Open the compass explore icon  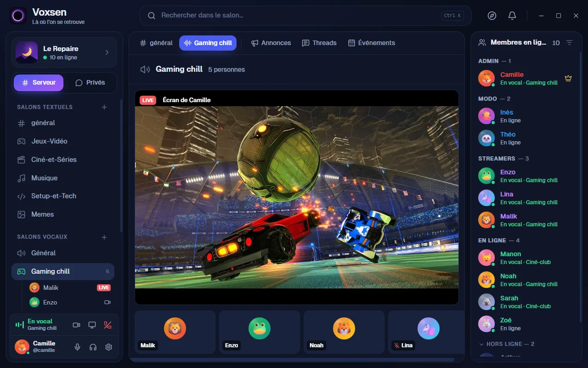click(492, 16)
